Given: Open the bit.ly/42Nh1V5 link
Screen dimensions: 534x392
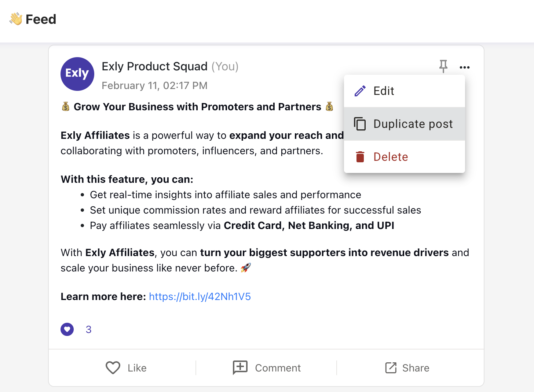Looking at the screenshot, I should [x=200, y=296].
